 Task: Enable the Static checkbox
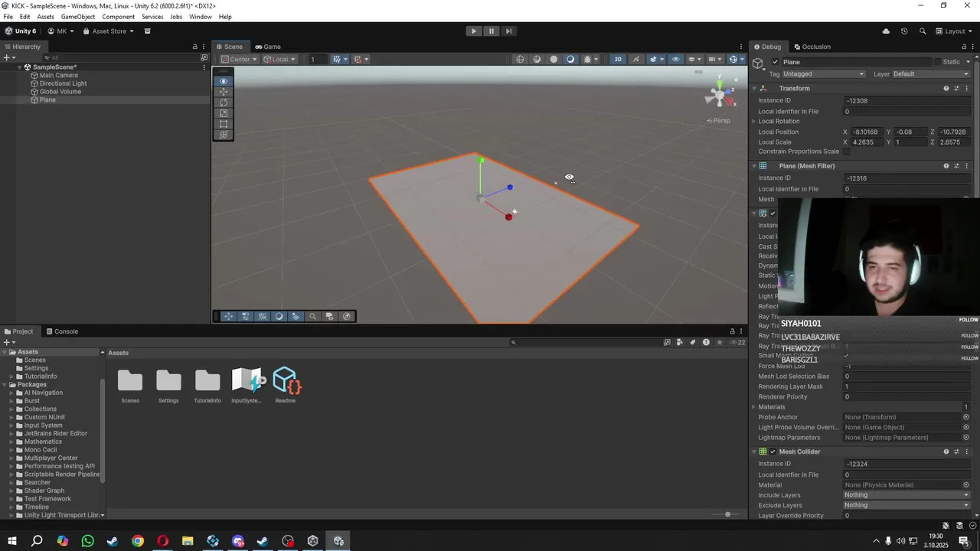click(936, 62)
